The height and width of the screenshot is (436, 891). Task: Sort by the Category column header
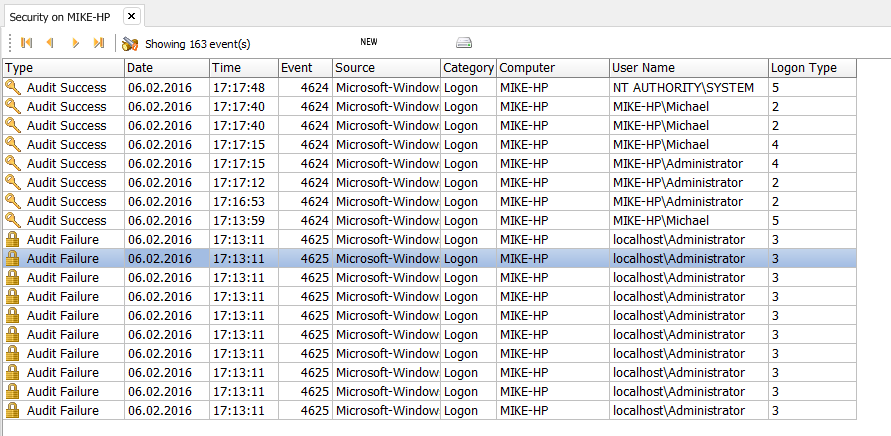[468, 68]
